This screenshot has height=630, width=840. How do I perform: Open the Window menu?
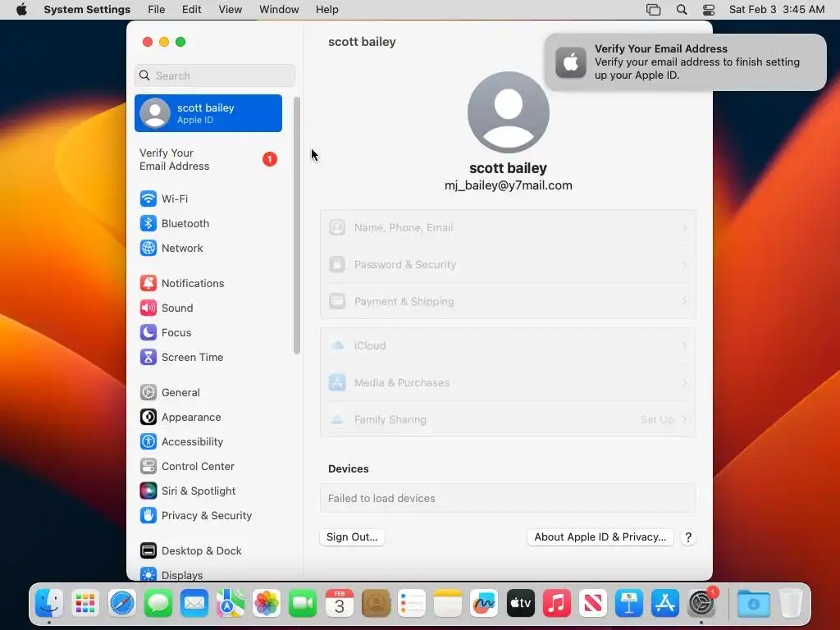(x=279, y=10)
